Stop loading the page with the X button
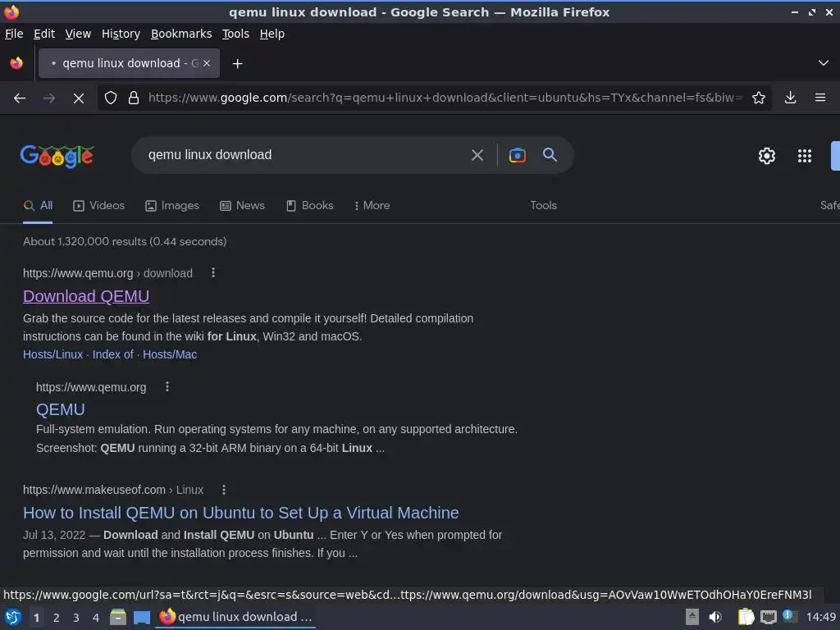Image resolution: width=840 pixels, height=630 pixels. pyautogui.click(x=78, y=98)
